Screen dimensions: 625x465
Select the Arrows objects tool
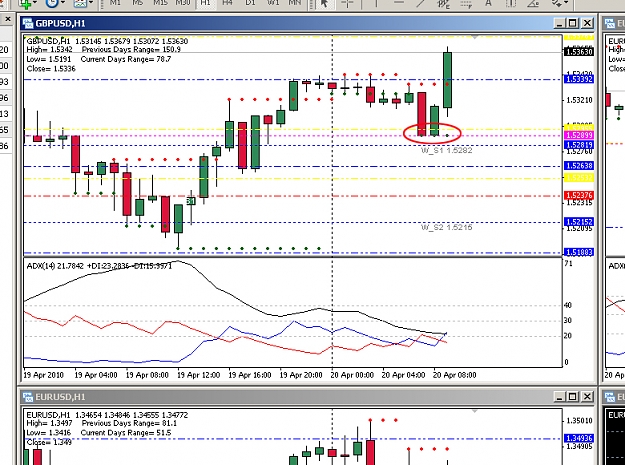tap(556, 3)
